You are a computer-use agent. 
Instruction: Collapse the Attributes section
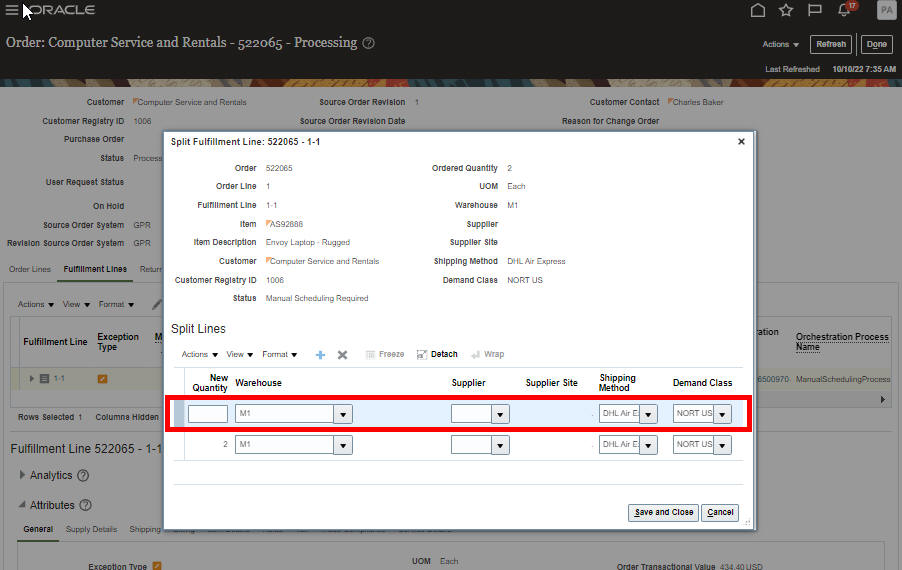pyautogui.click(x=22, y=505)
